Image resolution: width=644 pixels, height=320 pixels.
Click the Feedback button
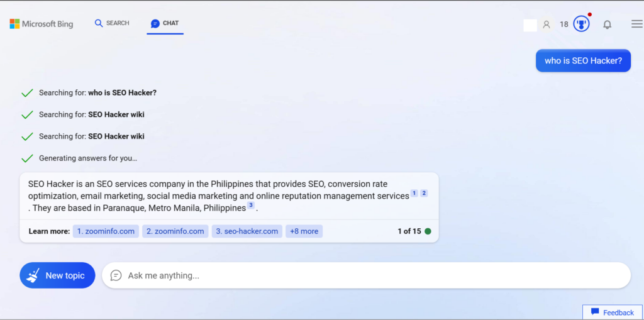(x=613, y=312)
